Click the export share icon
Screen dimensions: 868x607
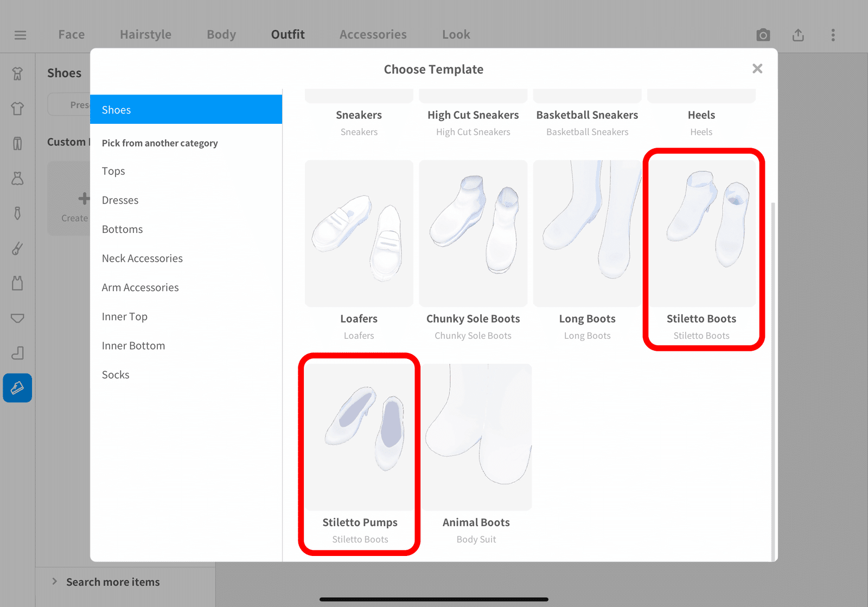[798, 35]
